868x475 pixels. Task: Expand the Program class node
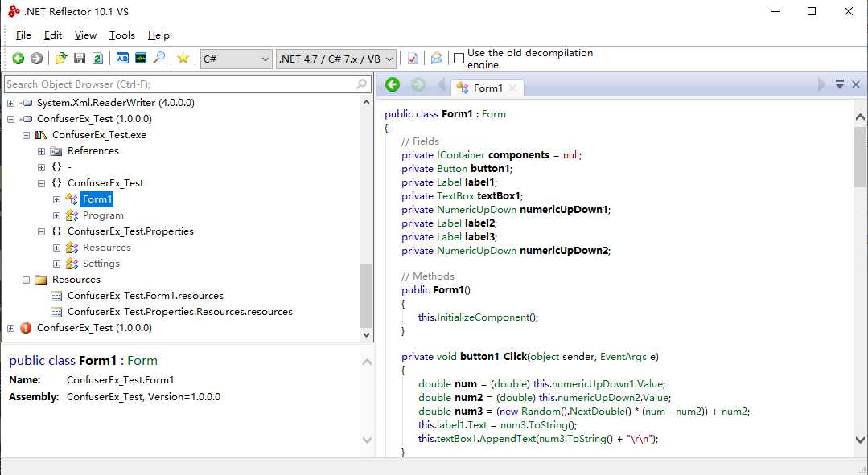56,215
